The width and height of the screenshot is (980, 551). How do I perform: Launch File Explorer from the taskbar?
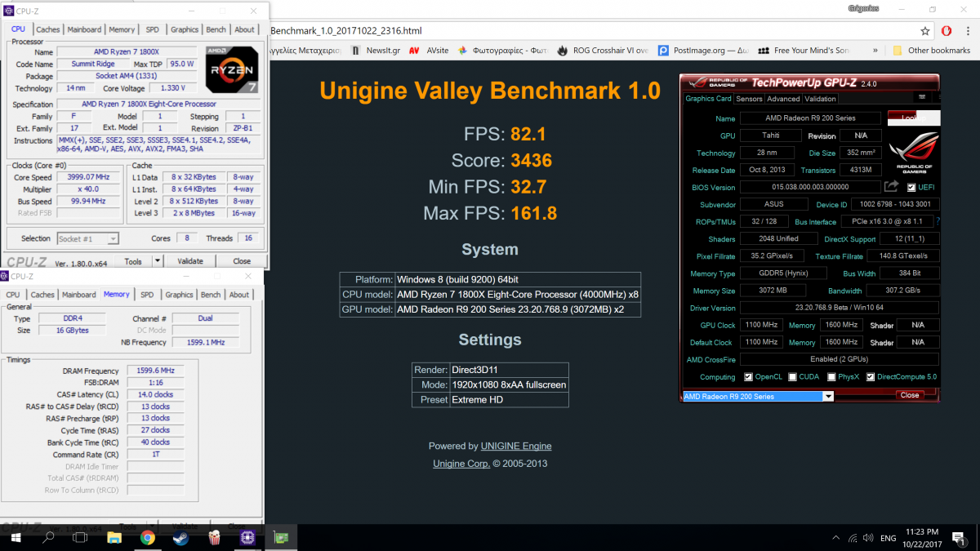point(114,538)
